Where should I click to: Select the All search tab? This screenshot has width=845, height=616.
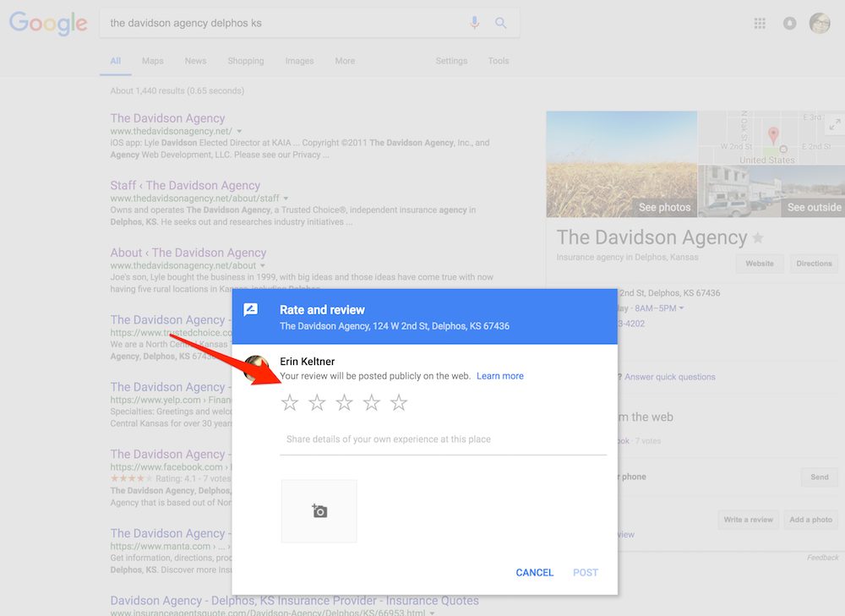pyautogui.click(x=115, y=61)
